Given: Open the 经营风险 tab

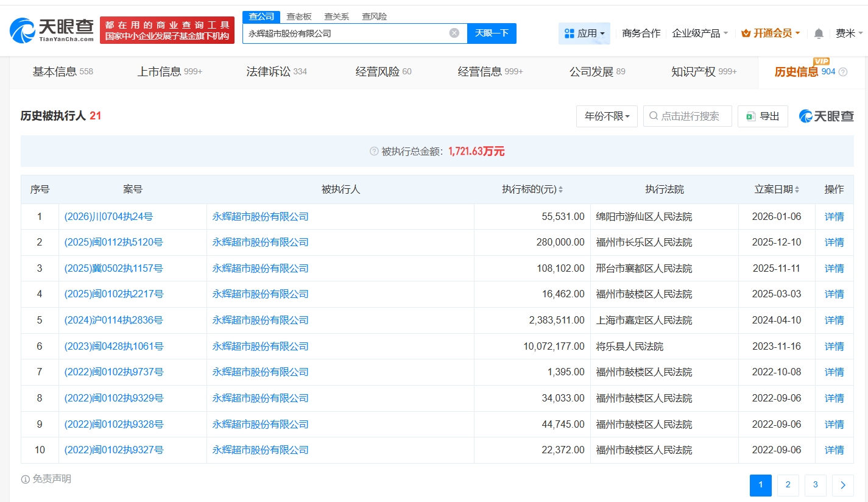Looking at the screenshot, I should 383,72.
